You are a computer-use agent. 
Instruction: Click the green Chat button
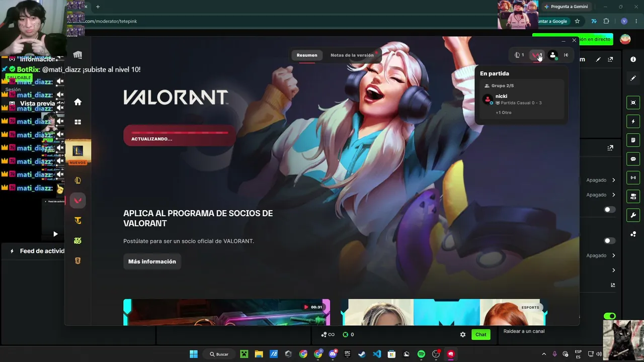pyautogui.click(x=481, y=334)
